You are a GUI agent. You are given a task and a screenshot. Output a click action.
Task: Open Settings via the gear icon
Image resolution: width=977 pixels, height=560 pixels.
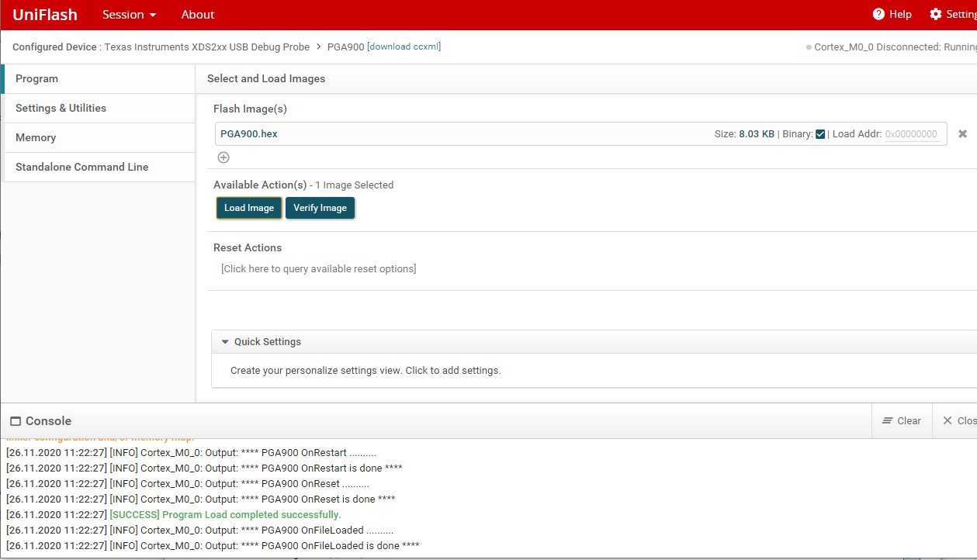[935, 15]
